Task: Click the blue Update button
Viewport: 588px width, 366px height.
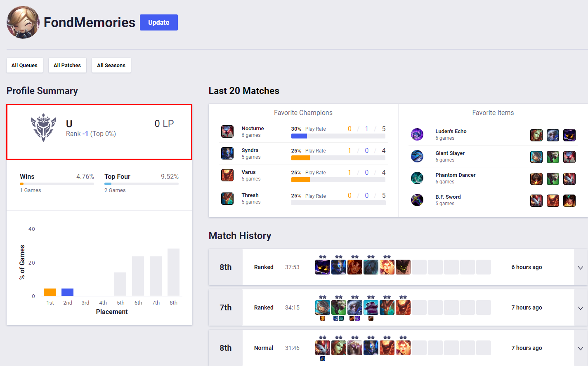Action: (159, 22)
